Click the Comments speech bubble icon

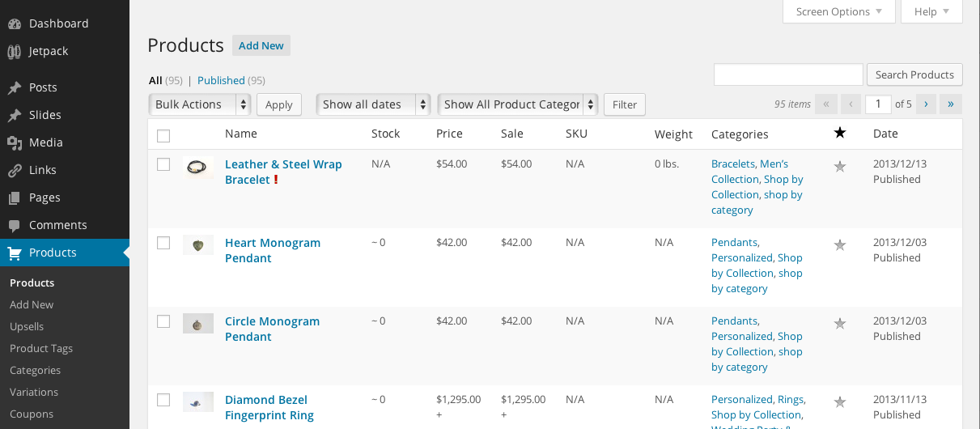pos(15,225)
